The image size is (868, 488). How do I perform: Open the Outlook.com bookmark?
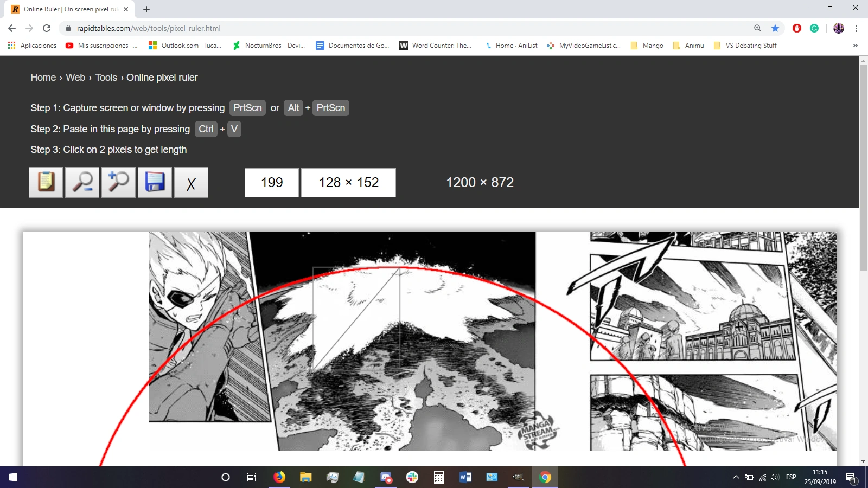(185, 46)
